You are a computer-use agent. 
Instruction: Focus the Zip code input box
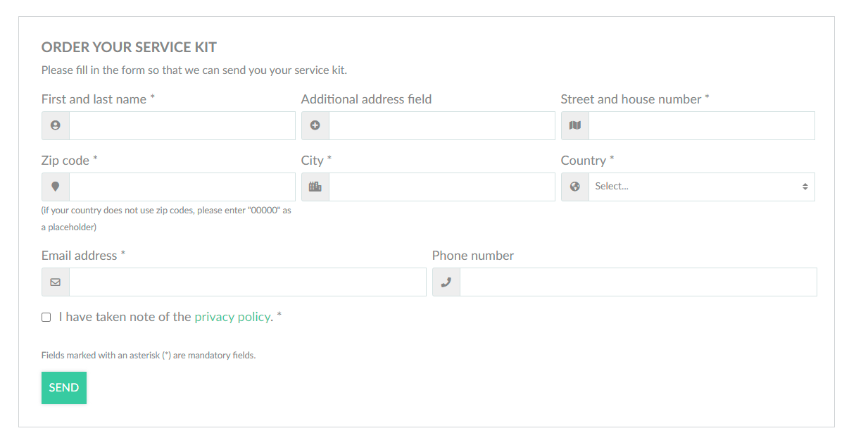182,187
